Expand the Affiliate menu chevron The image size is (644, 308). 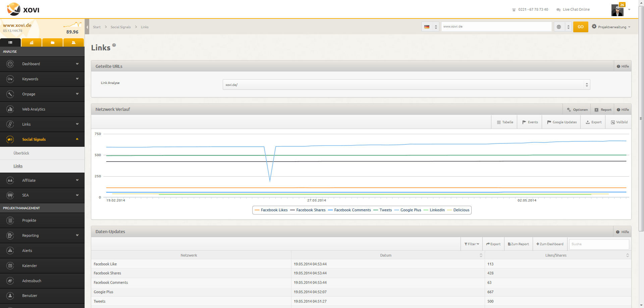point(77,180)
